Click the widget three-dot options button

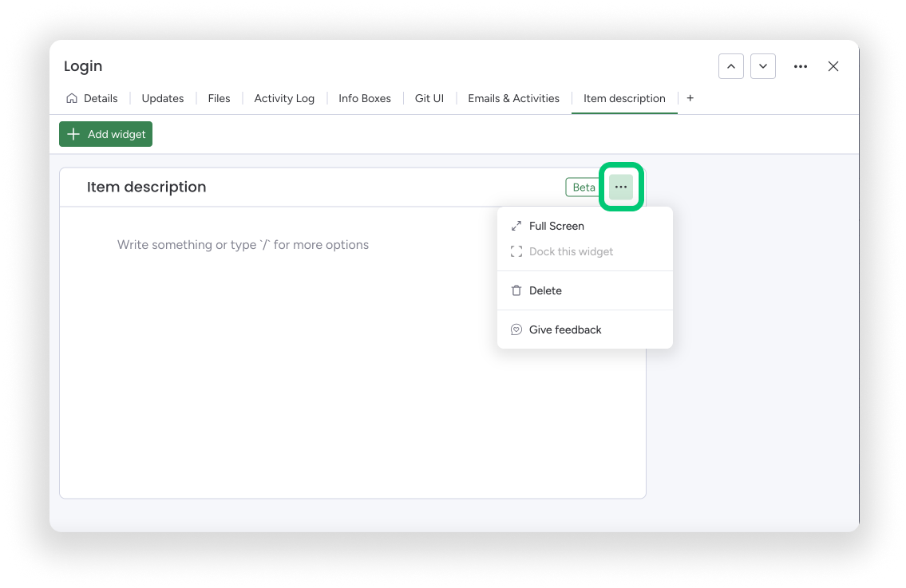tap(621, 187)
